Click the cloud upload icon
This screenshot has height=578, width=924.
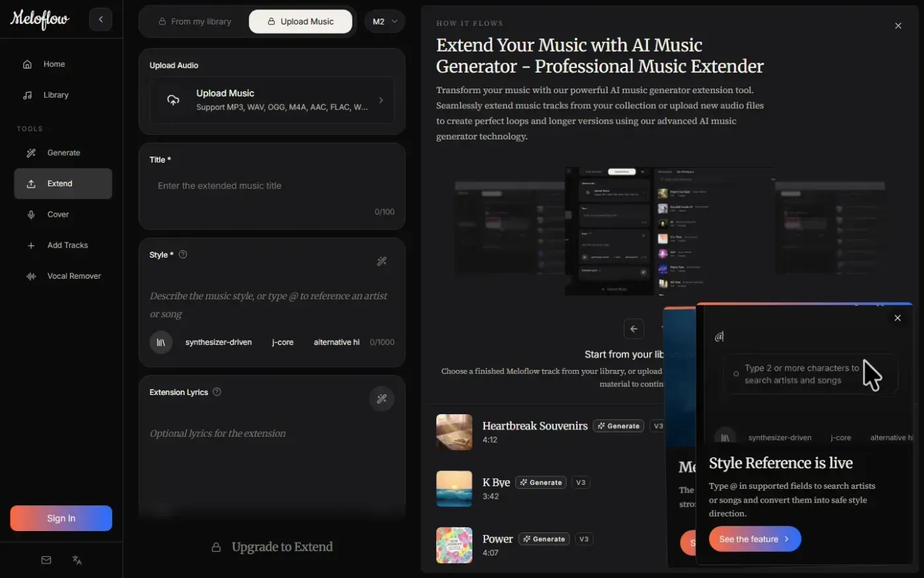pos(173,100)
